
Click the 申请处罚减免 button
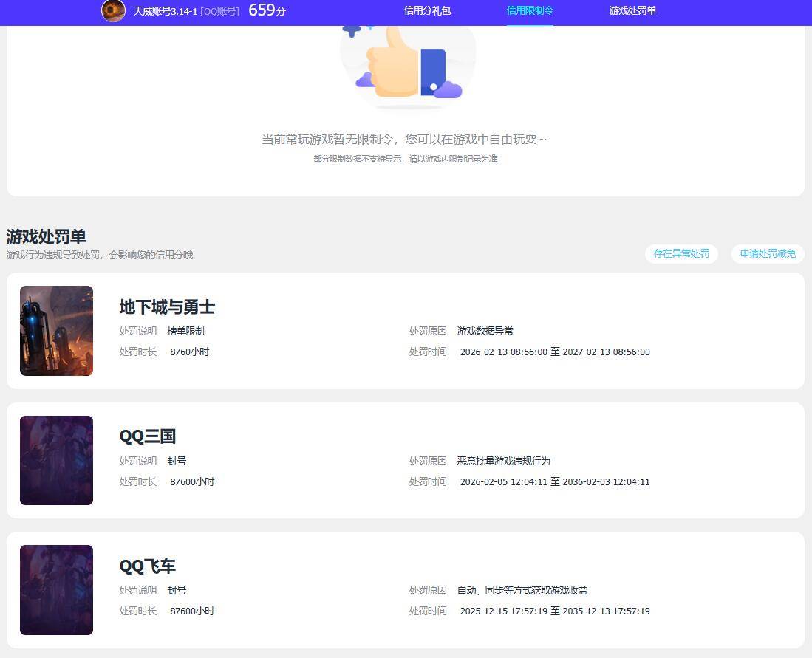767,253
